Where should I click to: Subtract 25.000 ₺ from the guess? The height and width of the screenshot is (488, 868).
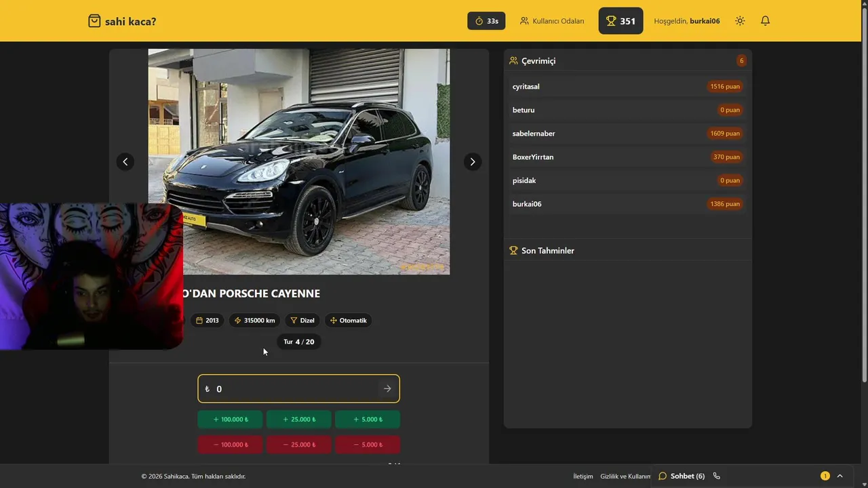pyautogui.click(x=298, y=445)
